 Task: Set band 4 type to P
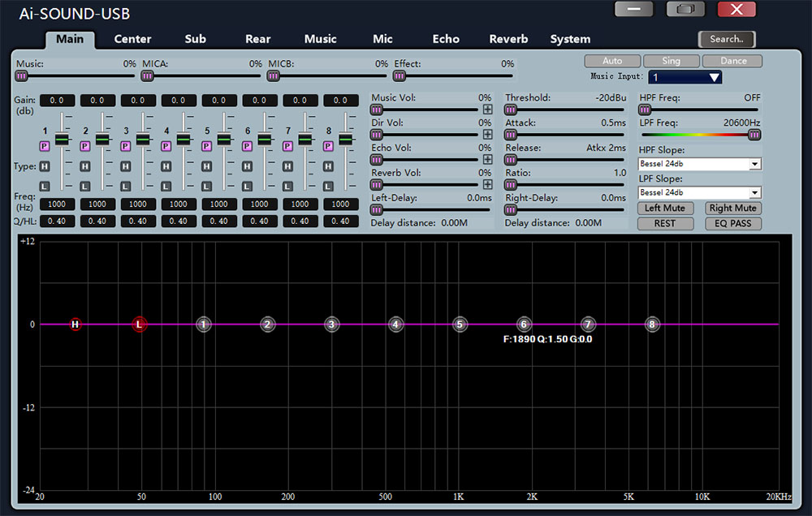pos(166,147)
